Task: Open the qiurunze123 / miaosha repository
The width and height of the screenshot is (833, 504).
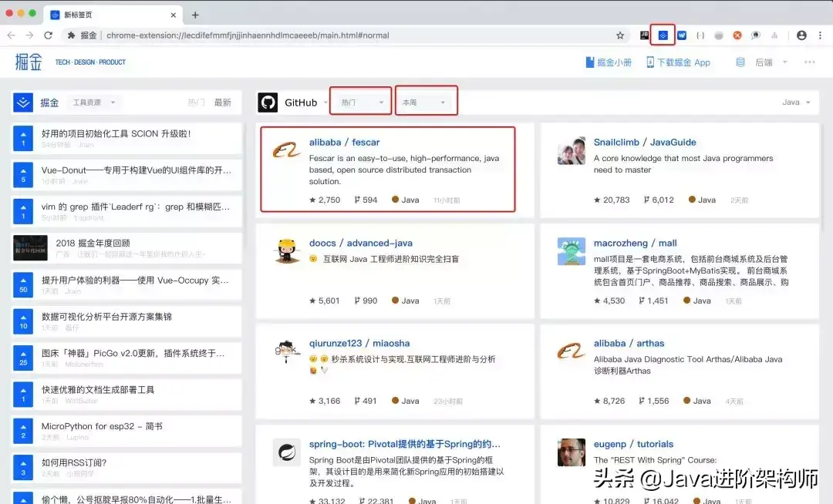Action: click(x=359, y=343)
